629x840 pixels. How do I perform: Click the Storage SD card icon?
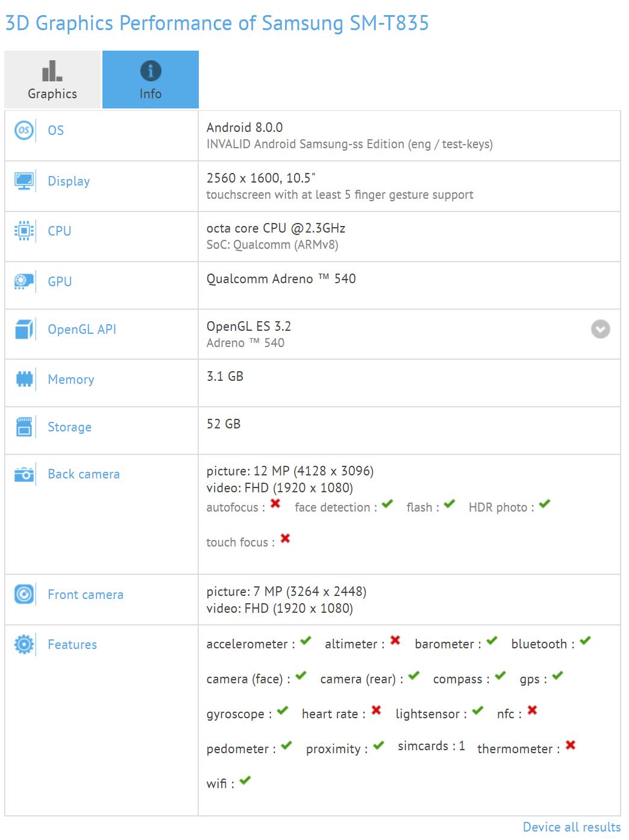point(24,427)
